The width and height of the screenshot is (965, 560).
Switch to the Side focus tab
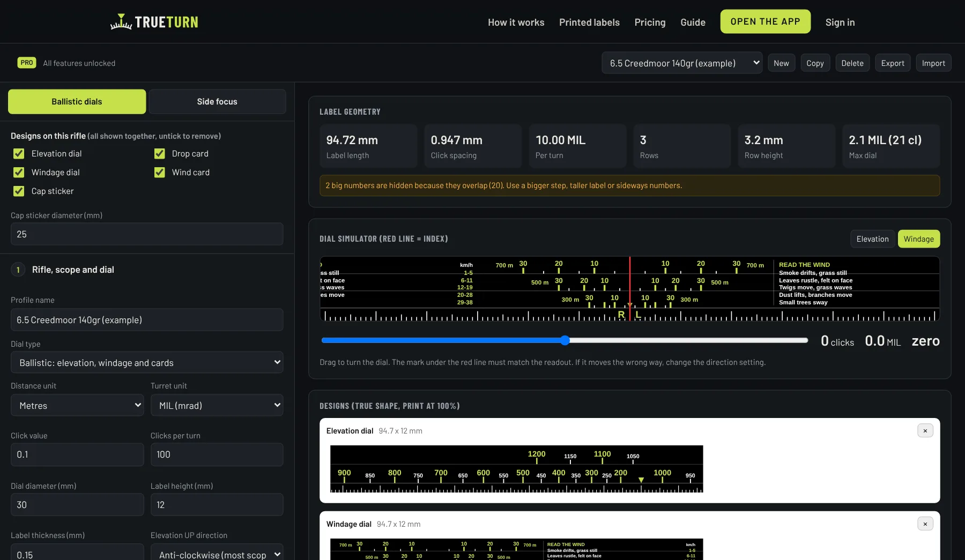[217, 101]
